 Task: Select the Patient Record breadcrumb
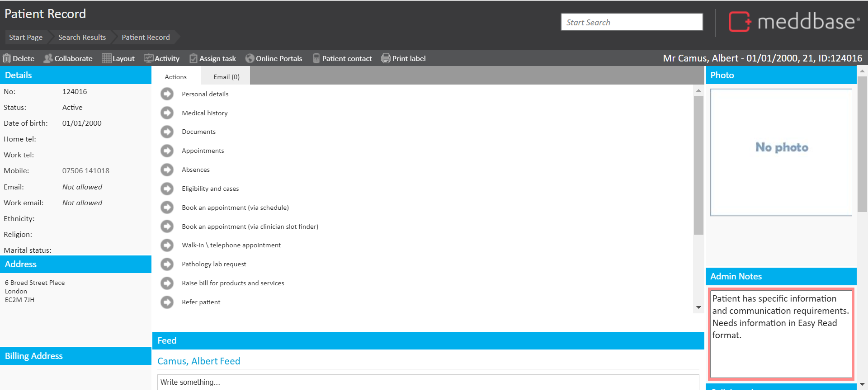point(146,37)
